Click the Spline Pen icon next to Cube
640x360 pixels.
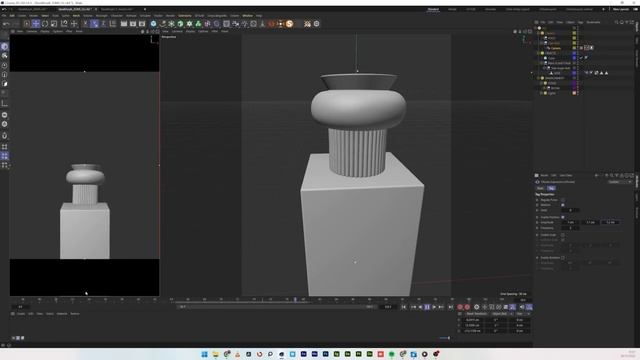coord(162,24)
